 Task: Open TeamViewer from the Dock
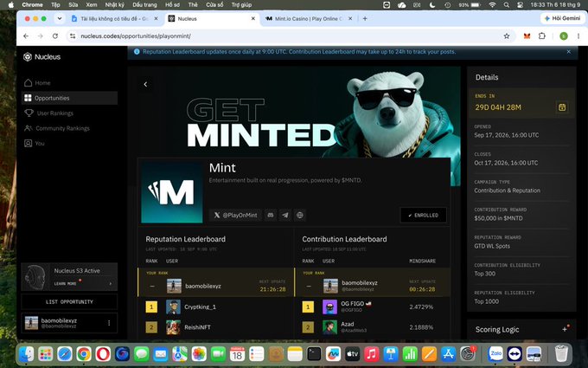[514, 354]
